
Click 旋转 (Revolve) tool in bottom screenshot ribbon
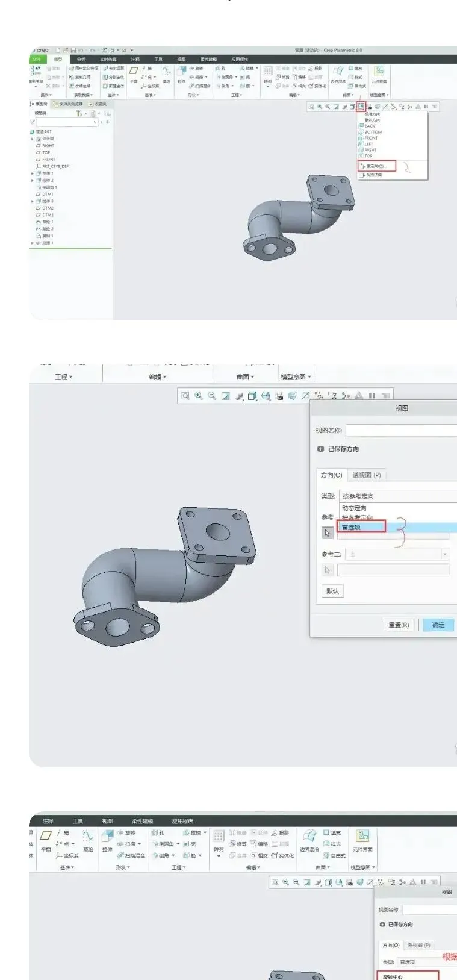click(x=126, y=833)
